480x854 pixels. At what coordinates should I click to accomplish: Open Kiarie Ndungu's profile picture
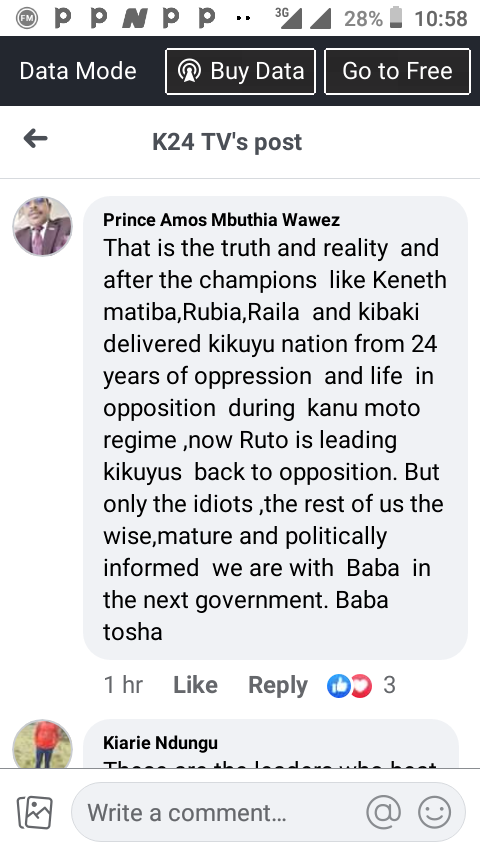[x=42, y=744]
